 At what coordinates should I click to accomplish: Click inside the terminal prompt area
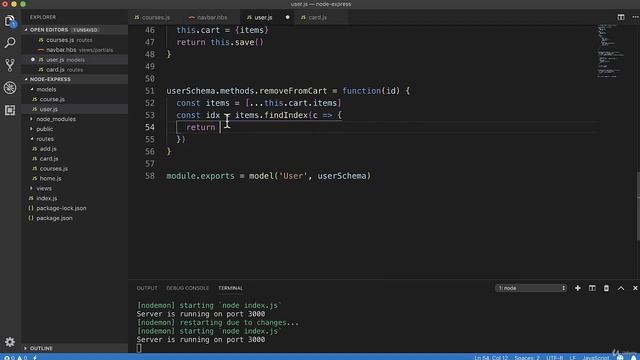point(139,348)
